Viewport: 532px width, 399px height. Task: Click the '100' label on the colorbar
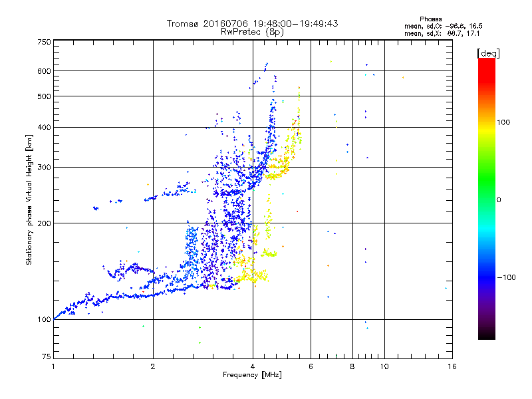(x=503, y=122)
